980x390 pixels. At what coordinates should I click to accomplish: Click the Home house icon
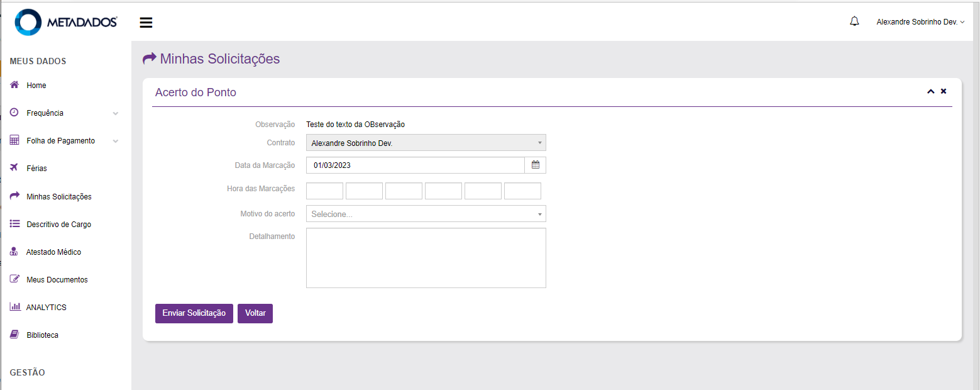click(14, 85)
